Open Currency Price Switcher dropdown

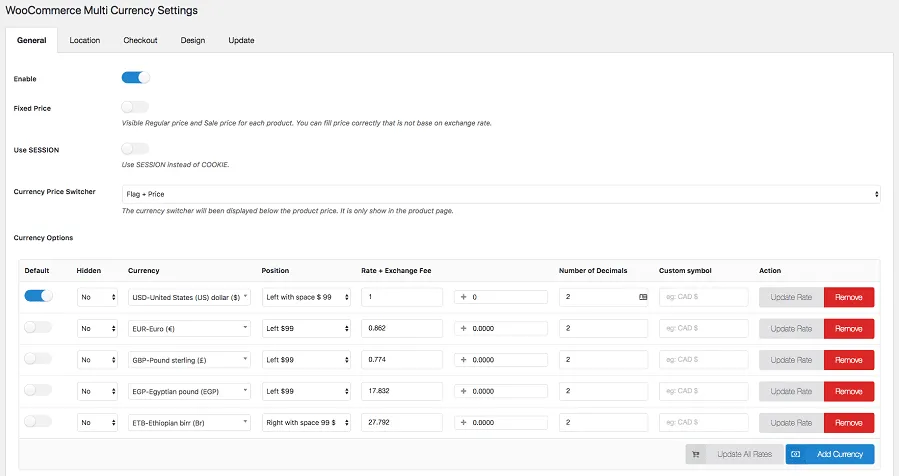pos(501,194)
